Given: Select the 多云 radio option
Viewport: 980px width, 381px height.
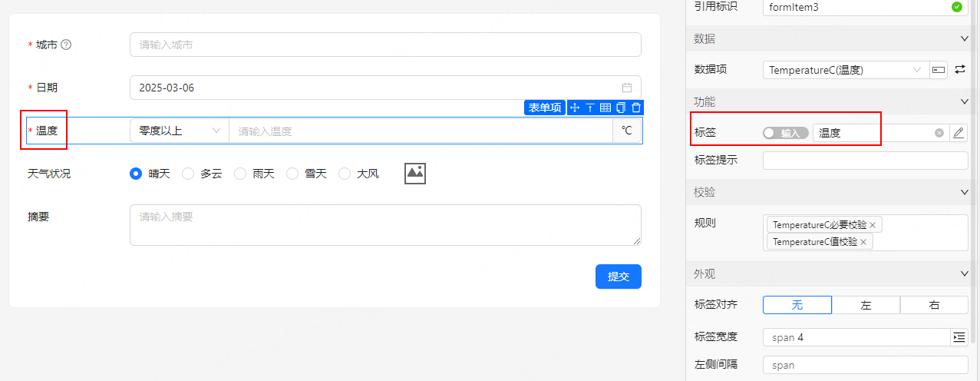Looking at the screenshot, I should [188, 174].
